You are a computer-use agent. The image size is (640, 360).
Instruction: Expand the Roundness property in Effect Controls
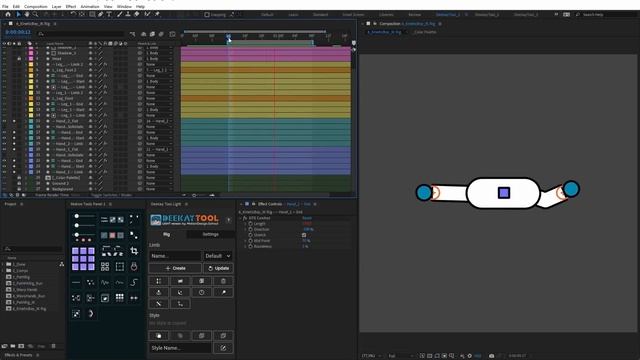[246, 247]
